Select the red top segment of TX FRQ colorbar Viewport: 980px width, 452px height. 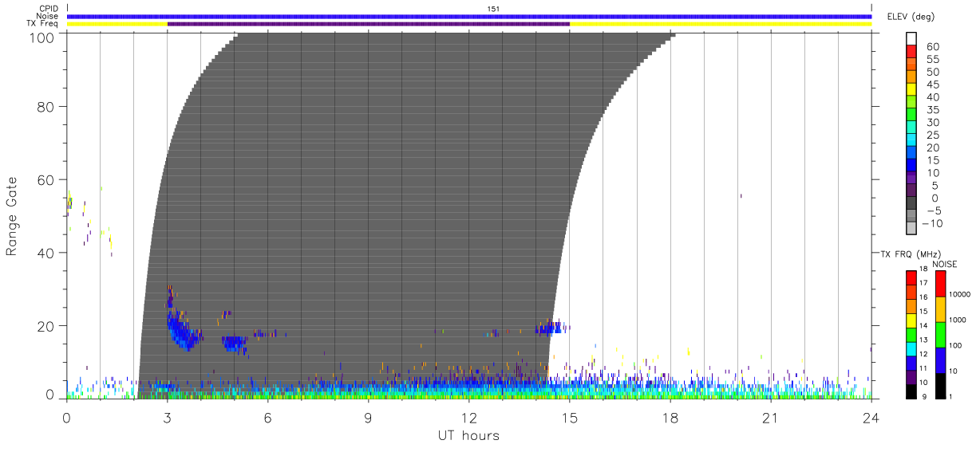tap(911, 278)
